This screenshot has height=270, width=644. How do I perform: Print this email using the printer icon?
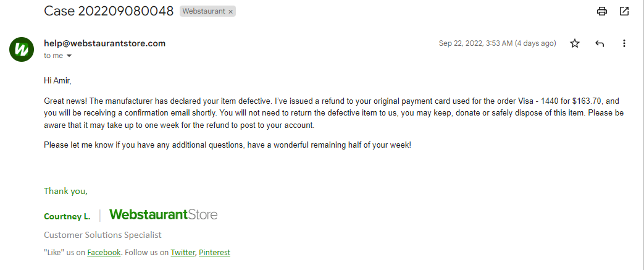point(601,11)
